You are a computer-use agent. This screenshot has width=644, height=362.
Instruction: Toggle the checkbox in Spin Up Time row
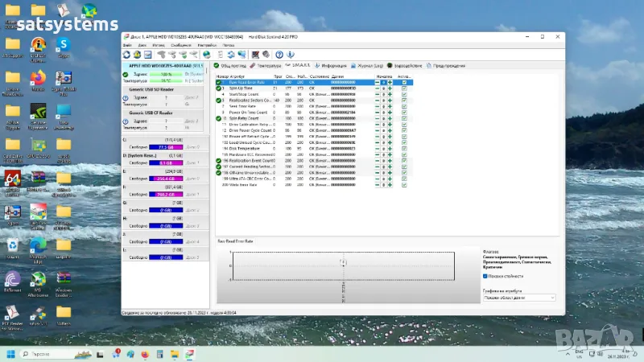[404, 88]
